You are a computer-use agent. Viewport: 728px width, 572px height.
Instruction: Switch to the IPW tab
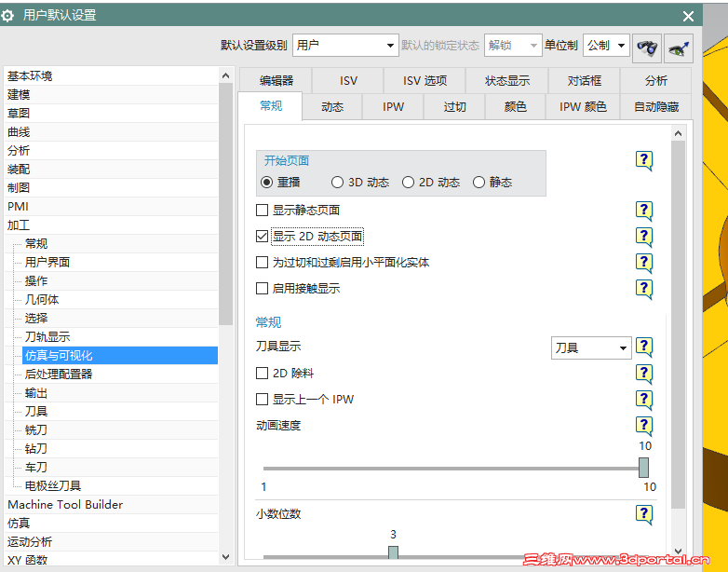pos(393,107)
